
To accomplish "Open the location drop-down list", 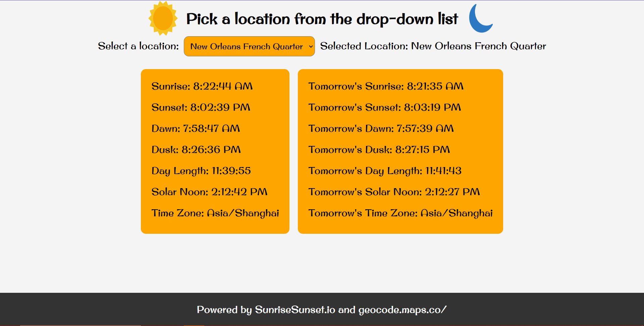I will (249, 46).
